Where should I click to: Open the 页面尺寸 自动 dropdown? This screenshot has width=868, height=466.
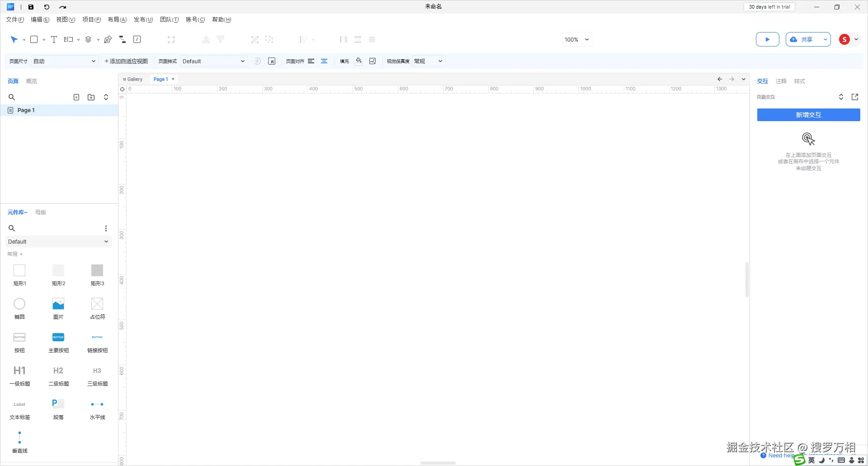pyautogui.click(x=65, y=61)
